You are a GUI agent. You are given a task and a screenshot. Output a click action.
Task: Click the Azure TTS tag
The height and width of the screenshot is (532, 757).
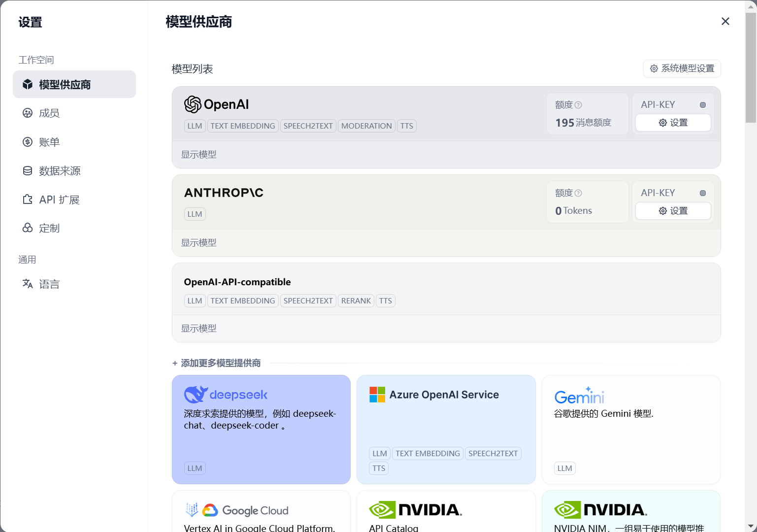pos(379,468)
